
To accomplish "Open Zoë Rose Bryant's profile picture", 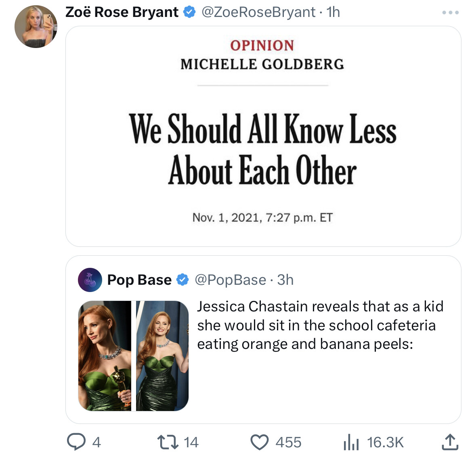I will 36,26.
